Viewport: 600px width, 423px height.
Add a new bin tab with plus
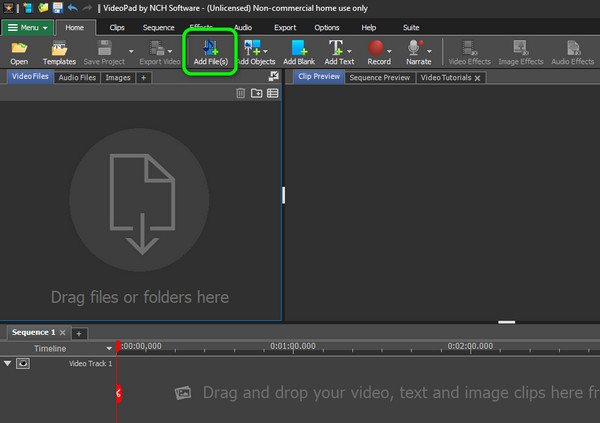pyautogui.click(x=143, y=78)
